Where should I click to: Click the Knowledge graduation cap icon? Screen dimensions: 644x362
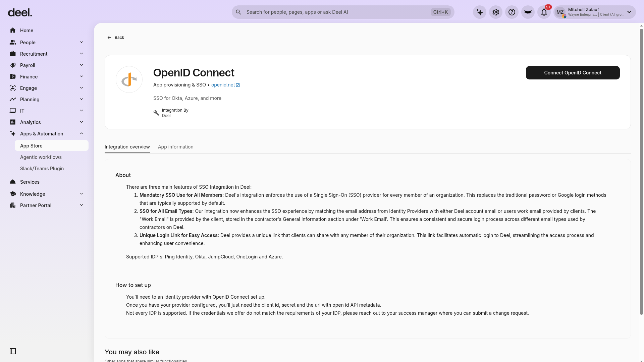pos(13,194)
